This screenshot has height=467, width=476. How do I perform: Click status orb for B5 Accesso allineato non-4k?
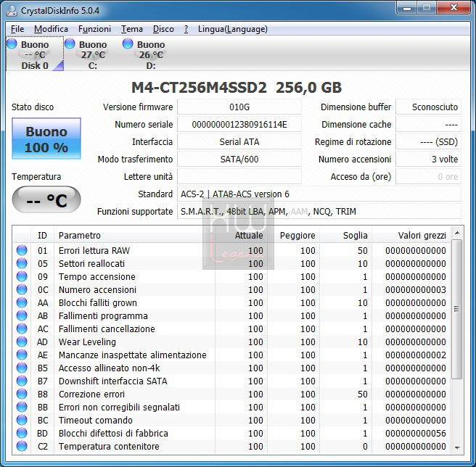click(x=22, y=368)
